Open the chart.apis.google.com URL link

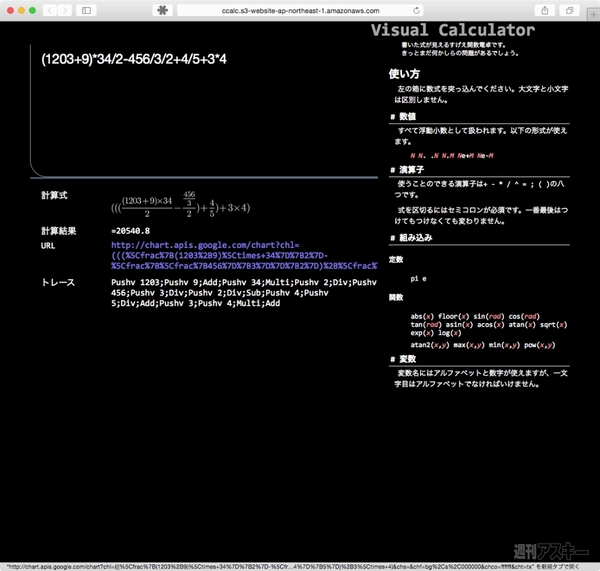(x=244, y=255)
